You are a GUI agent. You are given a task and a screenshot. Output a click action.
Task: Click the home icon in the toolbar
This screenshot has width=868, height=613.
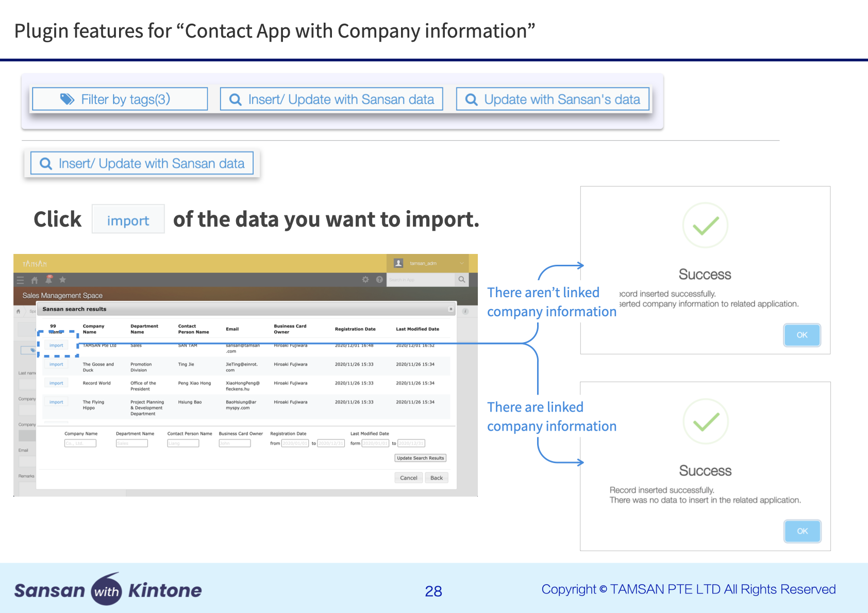[x=35, y=280]
